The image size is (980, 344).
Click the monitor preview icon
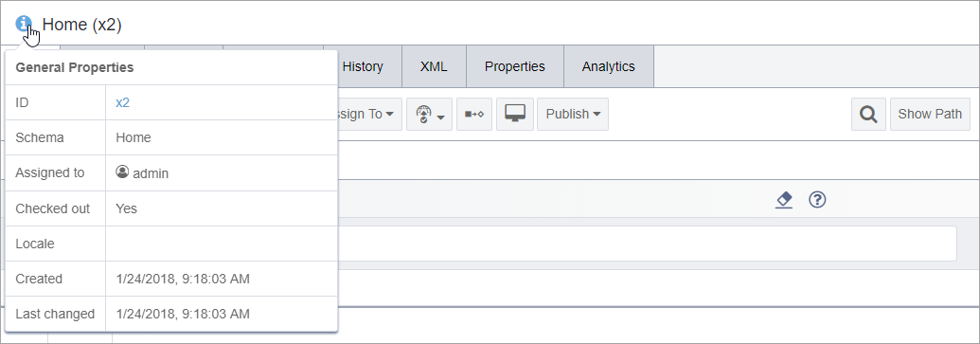pos(515,114)
